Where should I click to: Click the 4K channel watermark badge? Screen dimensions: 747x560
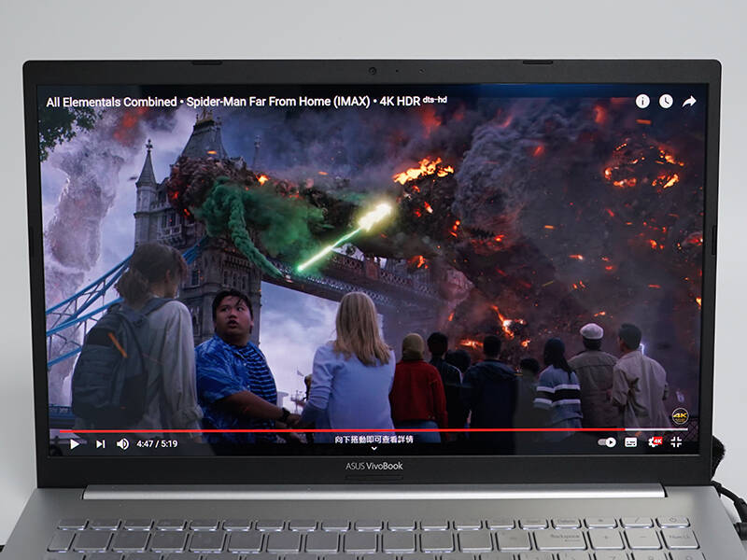680,416
